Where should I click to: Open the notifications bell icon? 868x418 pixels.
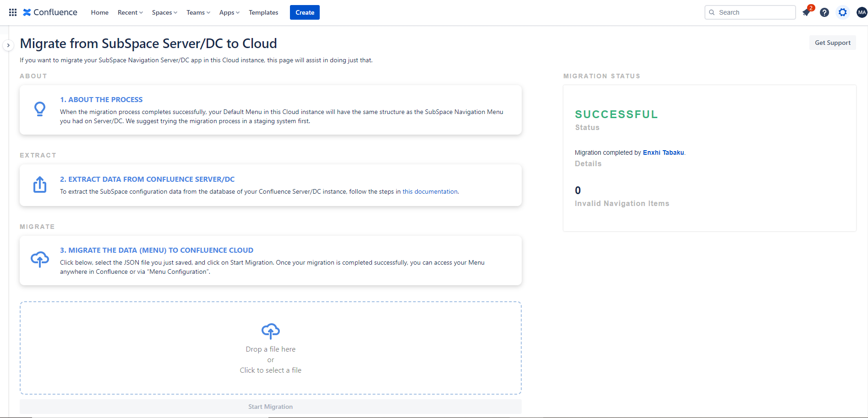[806, 12]
